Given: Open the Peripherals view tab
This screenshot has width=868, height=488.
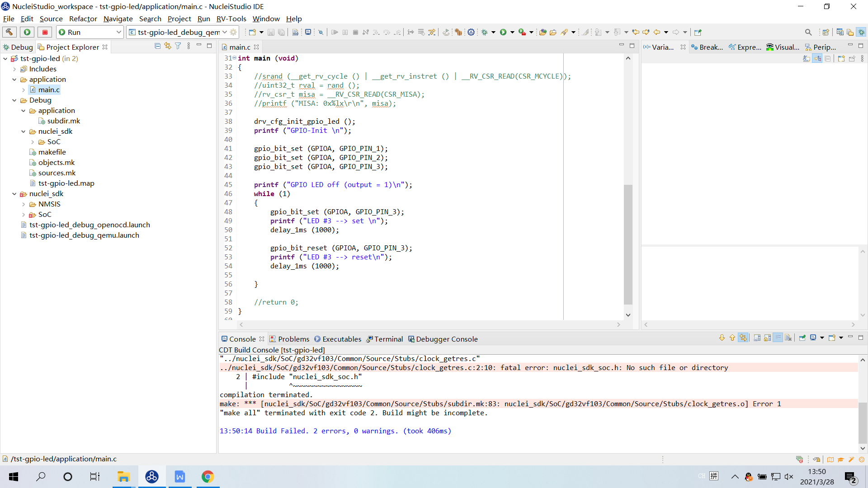Looking at the screenshot, I should [821, 47].
